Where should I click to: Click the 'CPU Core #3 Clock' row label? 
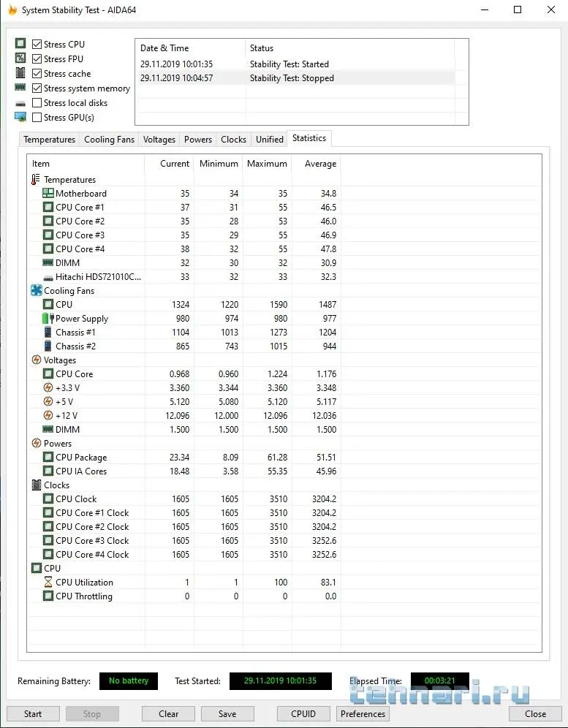[92, 541]
